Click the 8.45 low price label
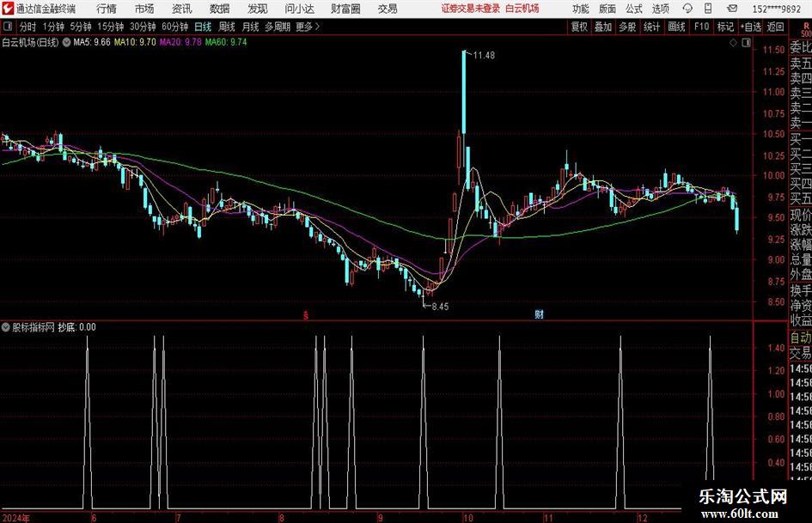This screenshot has width=812, height=523. tap(440, 307)
